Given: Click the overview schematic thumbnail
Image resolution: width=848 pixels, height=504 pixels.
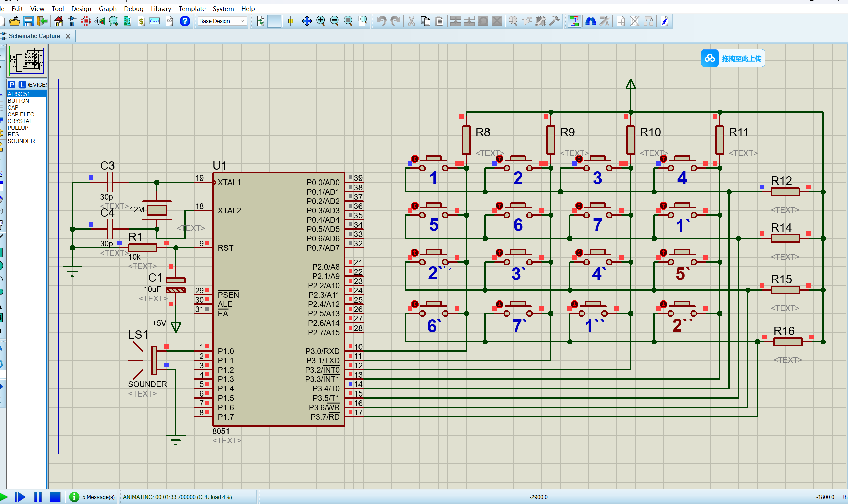Looking at the screenshot, I should 26,61.
